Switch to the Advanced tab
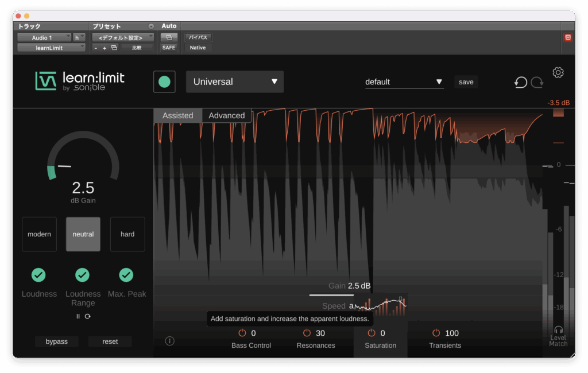 (226, 115)
